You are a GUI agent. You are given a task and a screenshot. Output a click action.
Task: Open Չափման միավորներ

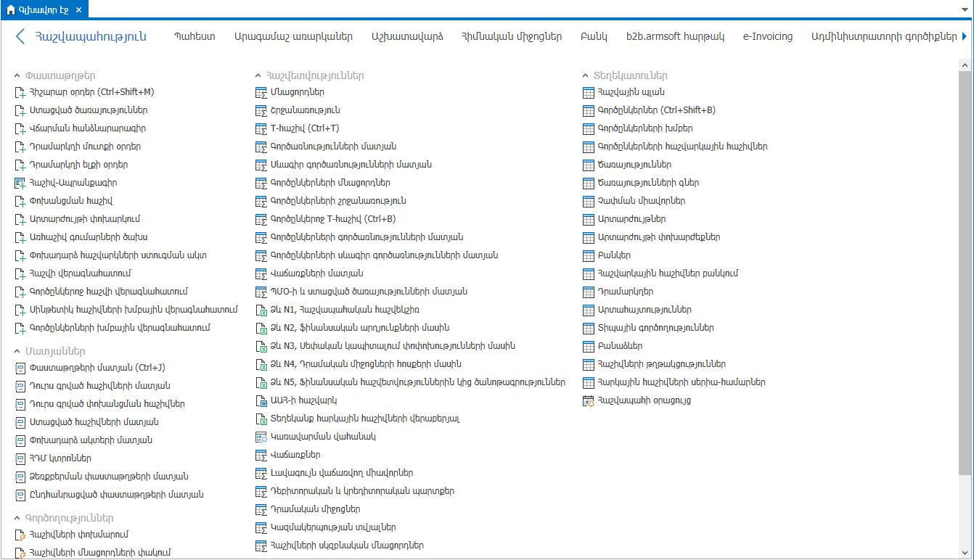641,202
